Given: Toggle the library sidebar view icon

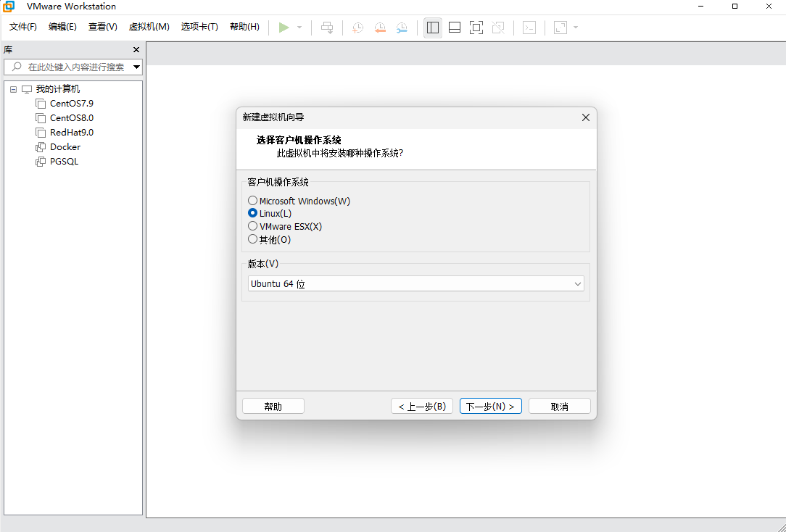Looking at the screenshot, I should [433, 28].
